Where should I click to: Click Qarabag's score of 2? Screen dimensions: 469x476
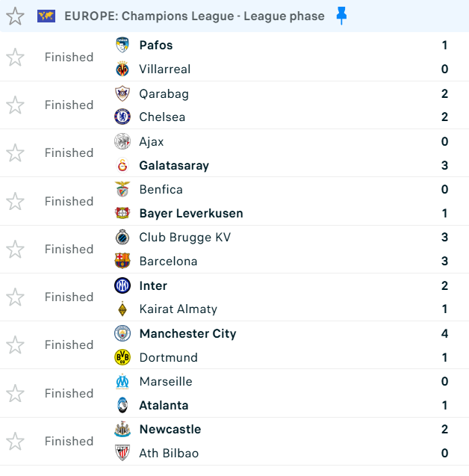[x=444, y=93]
